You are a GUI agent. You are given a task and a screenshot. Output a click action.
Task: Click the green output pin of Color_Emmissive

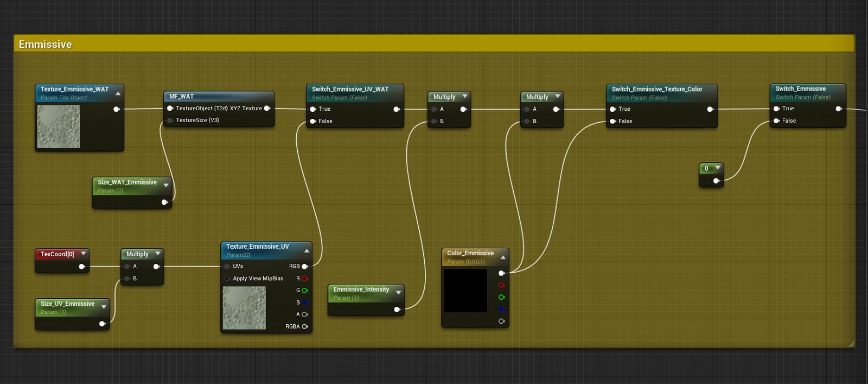(502, 297)
